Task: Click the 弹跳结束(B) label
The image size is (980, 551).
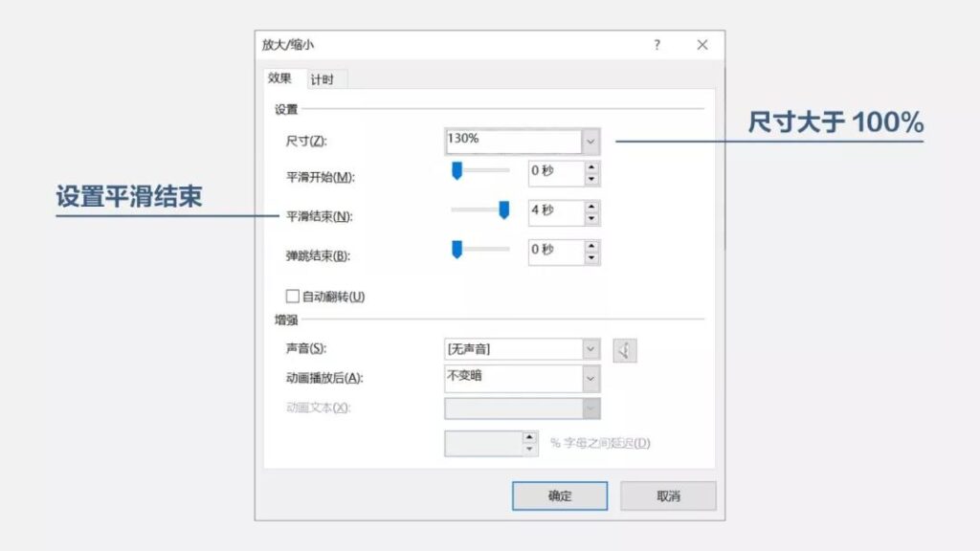Action: click(x=318, y=256)
